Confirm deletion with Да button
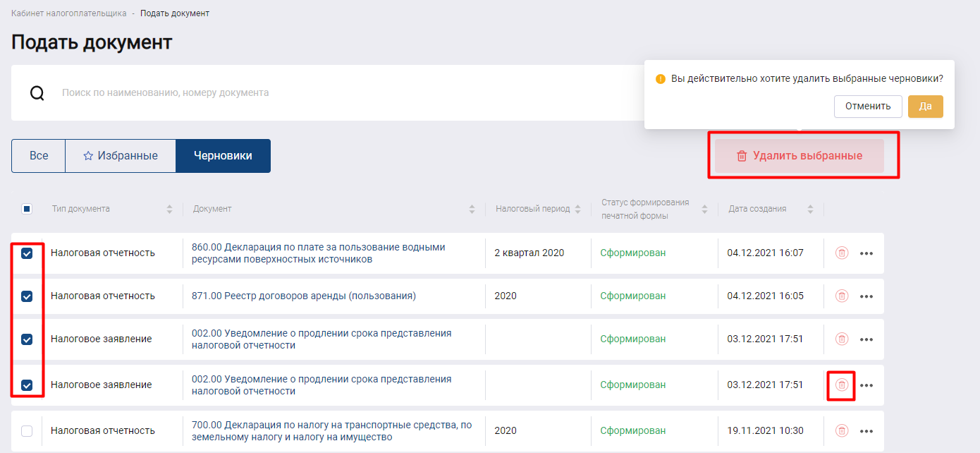This screenshot has width=980, height=453. click(x=925, y=107)
